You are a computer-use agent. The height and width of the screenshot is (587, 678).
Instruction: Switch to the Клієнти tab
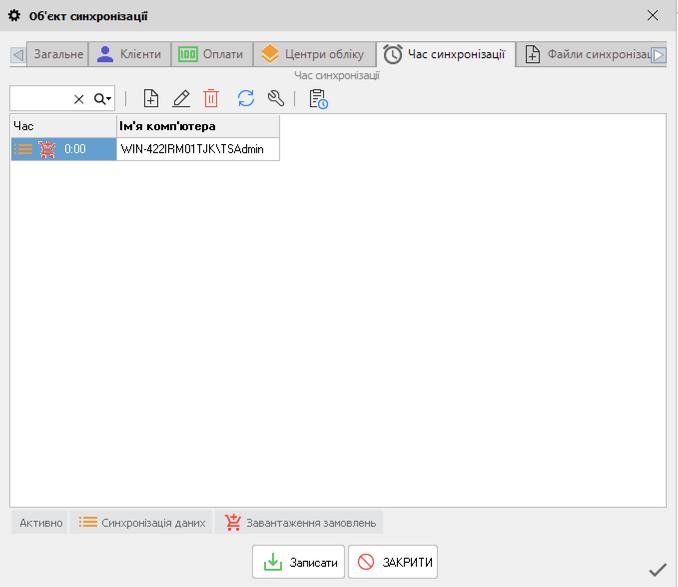point(129,55)
